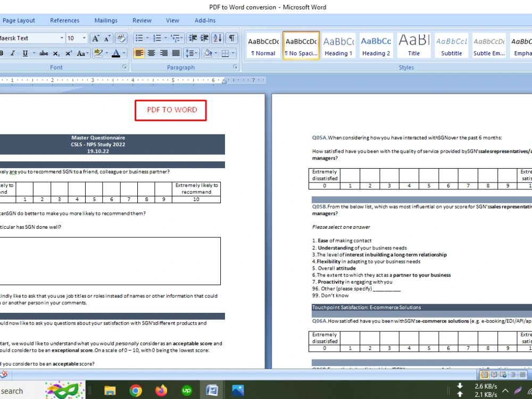Apply the No Spacing style
Viewport: 532px width, 399px height.
(301, 46)
